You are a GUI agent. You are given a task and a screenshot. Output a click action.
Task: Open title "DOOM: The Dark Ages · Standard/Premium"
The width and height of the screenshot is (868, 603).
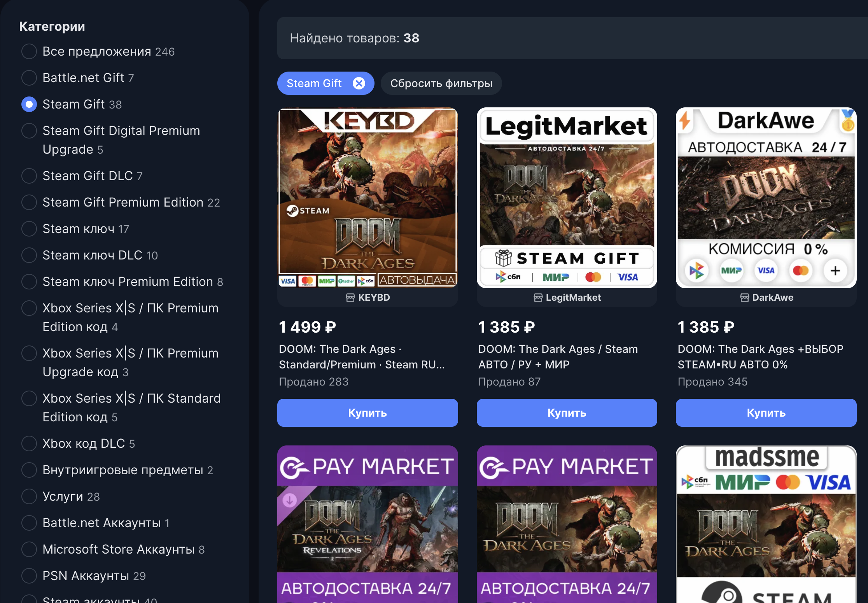pos(362,357)
